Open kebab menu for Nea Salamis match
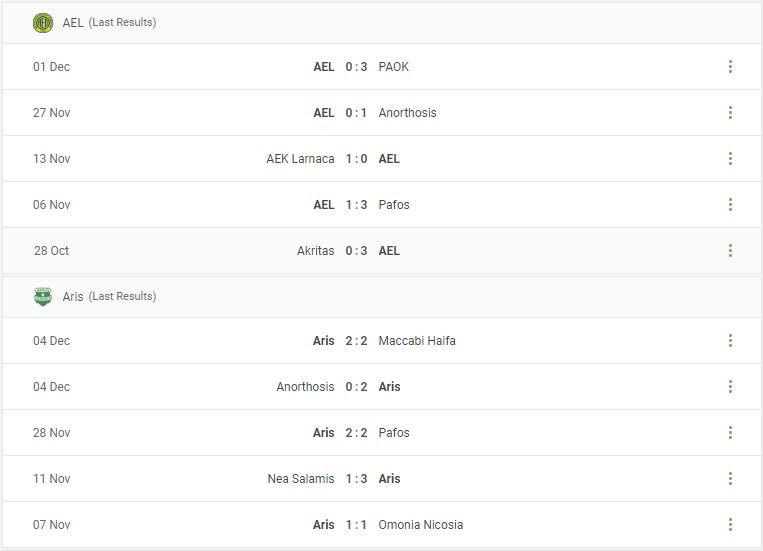 coord(730,479)
